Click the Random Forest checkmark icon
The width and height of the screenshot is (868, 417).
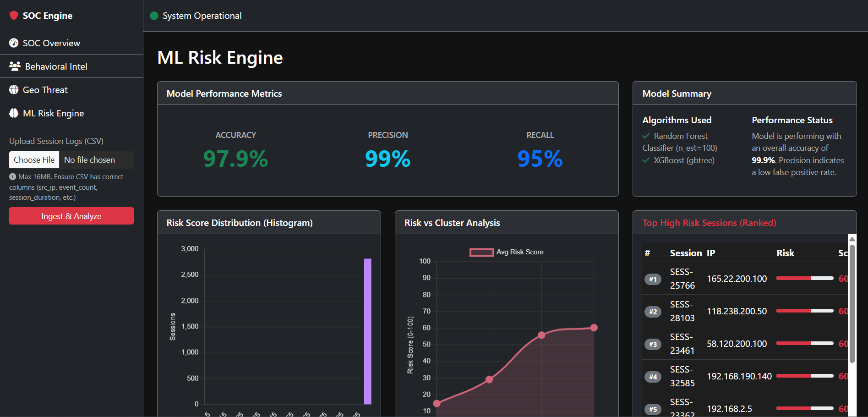pos(646,136)
